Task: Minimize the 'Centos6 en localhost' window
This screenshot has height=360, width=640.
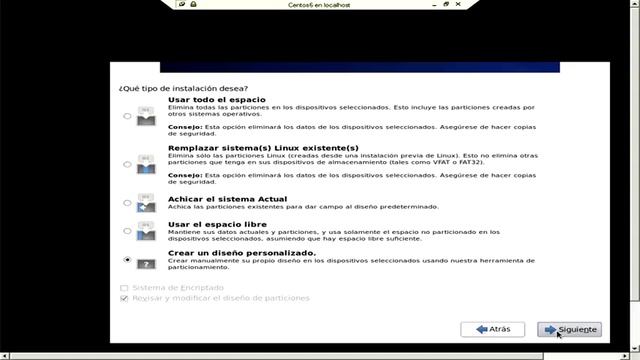Action: [434, 4]
